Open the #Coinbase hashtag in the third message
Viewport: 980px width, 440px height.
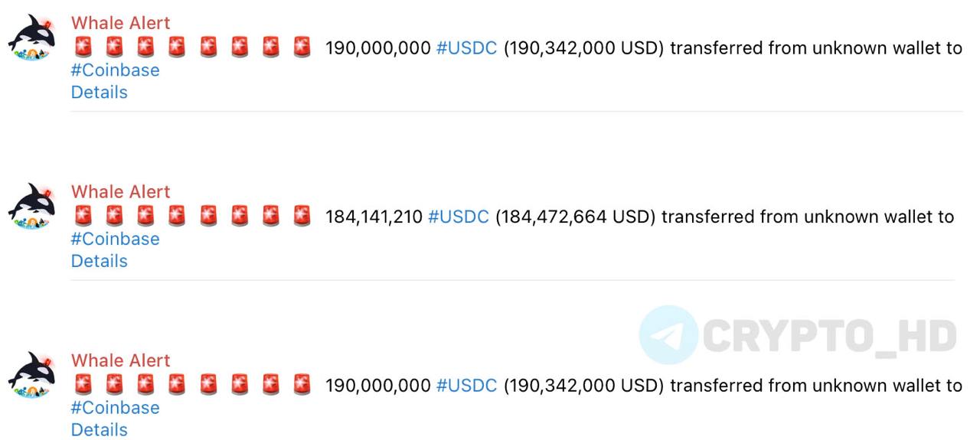(115, 408)
